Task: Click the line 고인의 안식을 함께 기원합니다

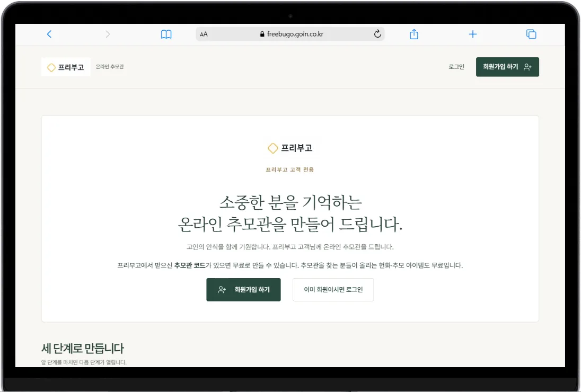Action: click(x=228, y=247)
